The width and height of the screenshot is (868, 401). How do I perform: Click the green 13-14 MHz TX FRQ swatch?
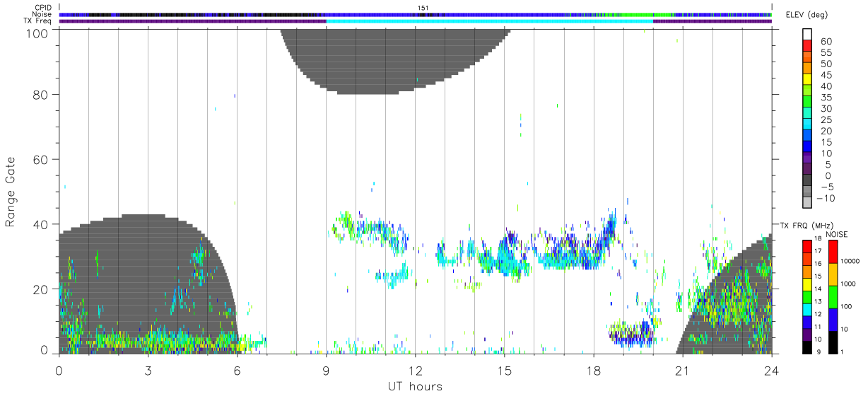pos(807,296)
